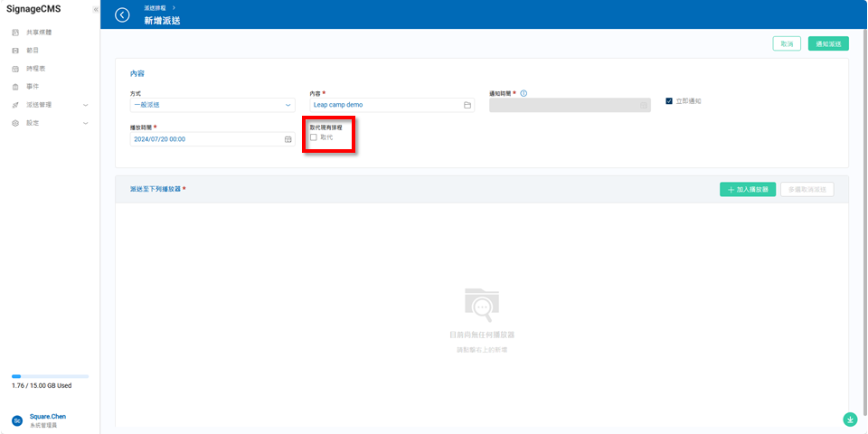Click the 取消 button

(787, 43)
